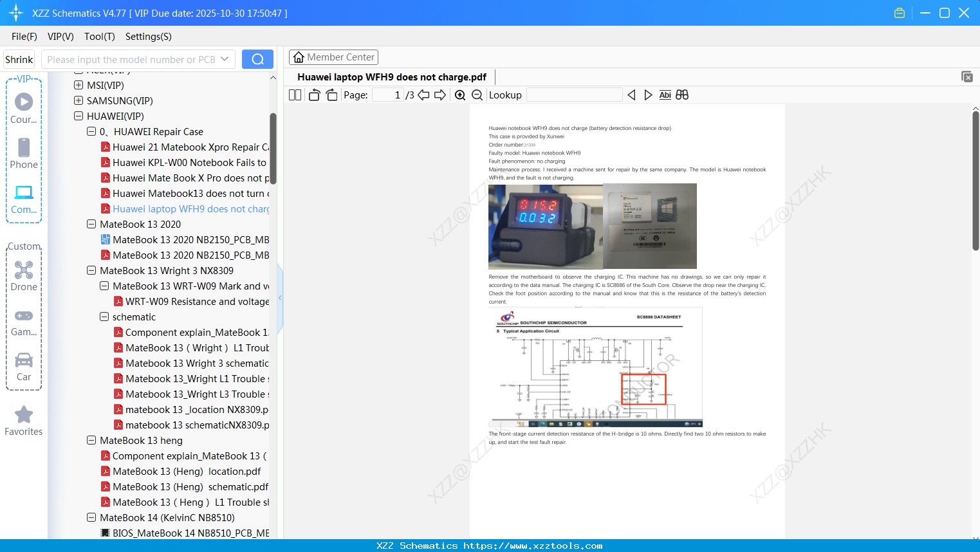Expand the MSI(VIP) tree node
The width and height of the screenshot is (980, 552).
tap(79, 85)
